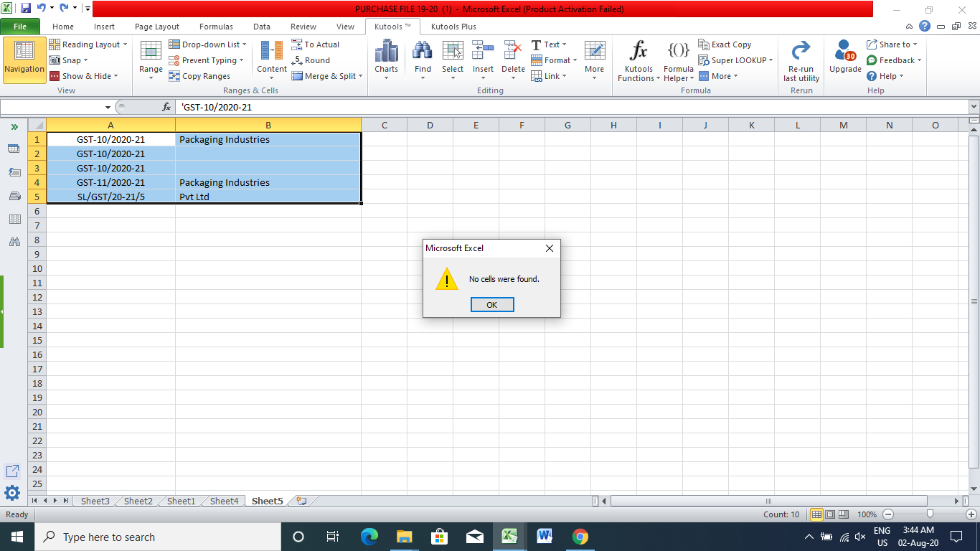The image size is (980, 551).
Task: Open the Kutools Help menu
Action: pos(885,76)
